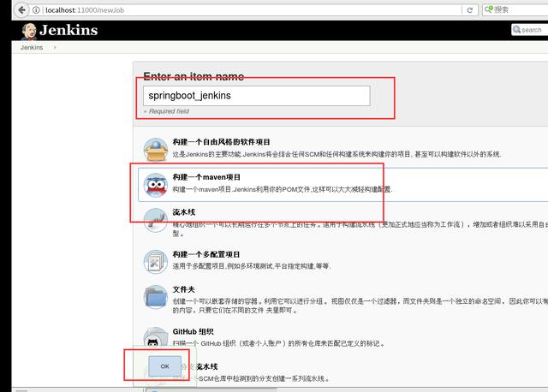Open the site info icon in address bar
Viewport: 548px width, 392px height.
[36, 10]
